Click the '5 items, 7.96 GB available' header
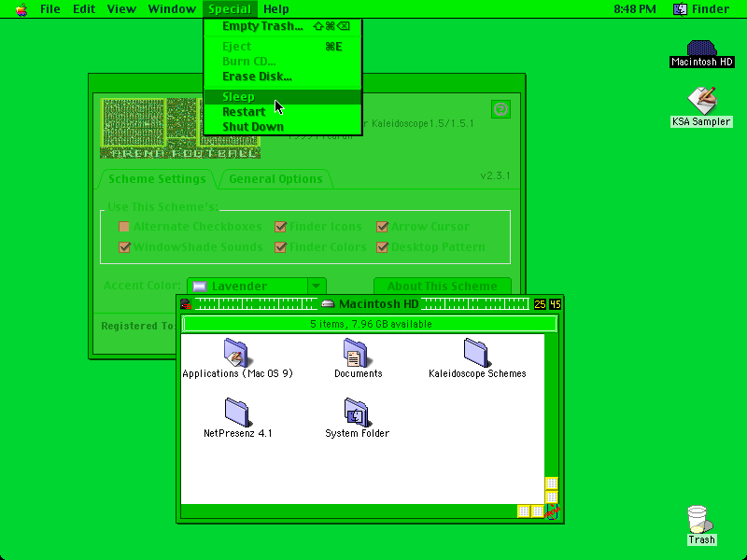 click(370, 324)
